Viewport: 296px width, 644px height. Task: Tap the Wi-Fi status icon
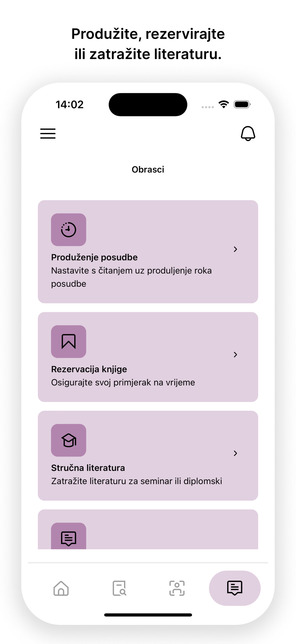pyautogui.click(x=224, y=104)
